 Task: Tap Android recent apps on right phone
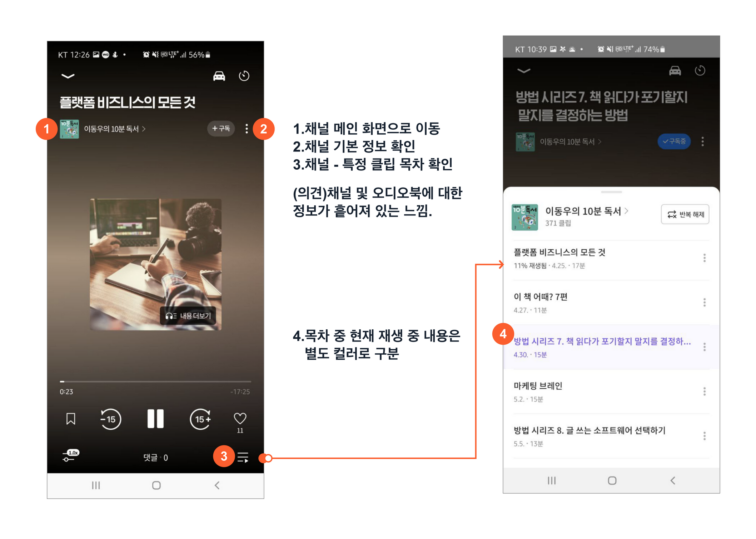(x=552, y=481)
